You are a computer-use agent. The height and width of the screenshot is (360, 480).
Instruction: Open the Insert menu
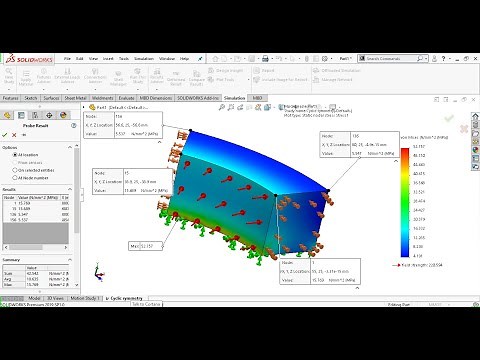(x=108, y=59)
